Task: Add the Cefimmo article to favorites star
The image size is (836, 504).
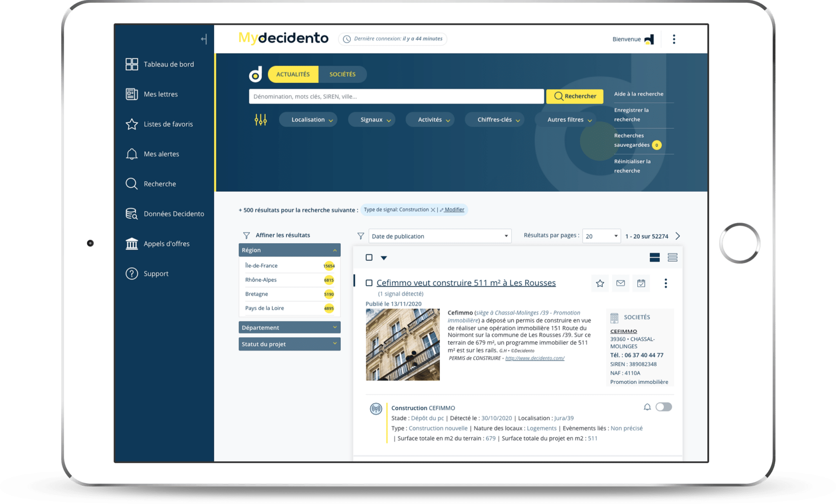Action: [600, 283]
